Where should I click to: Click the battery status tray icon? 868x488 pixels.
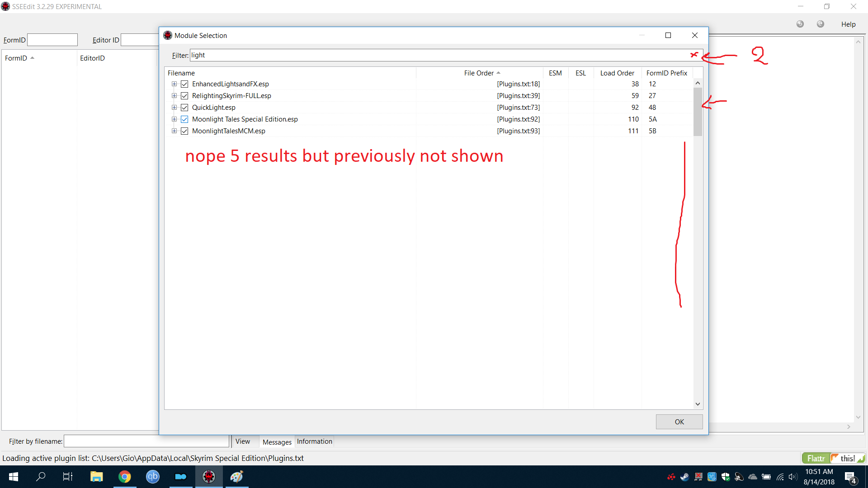click(766, 477)
